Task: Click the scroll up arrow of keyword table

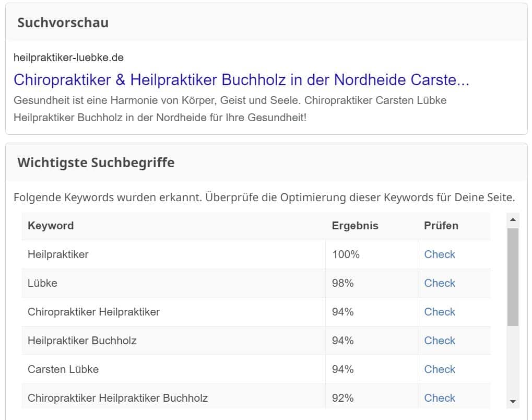Action: coord(513,220)
